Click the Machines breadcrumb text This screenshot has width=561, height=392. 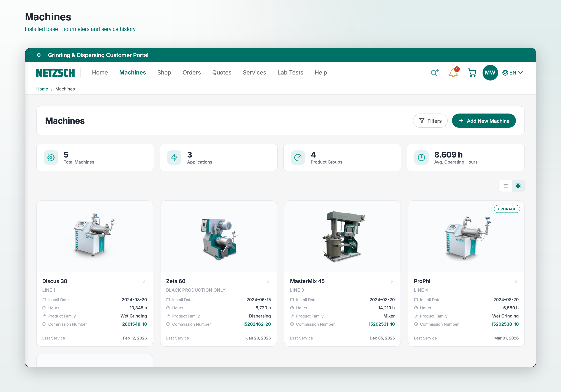pyautogui.click(x=65, y=89)
